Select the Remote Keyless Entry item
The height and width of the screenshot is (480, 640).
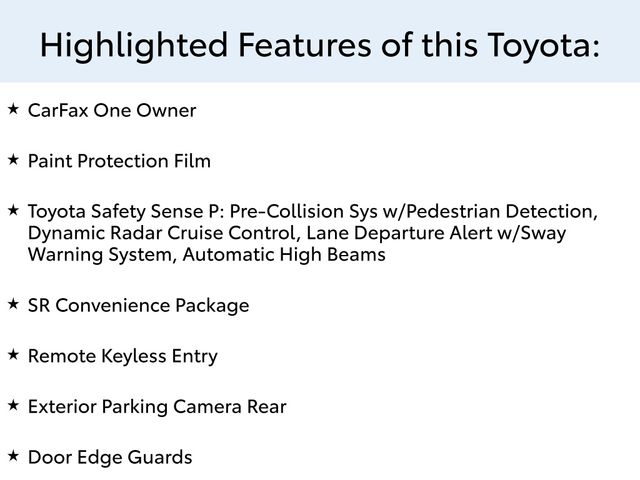(122, 356)
